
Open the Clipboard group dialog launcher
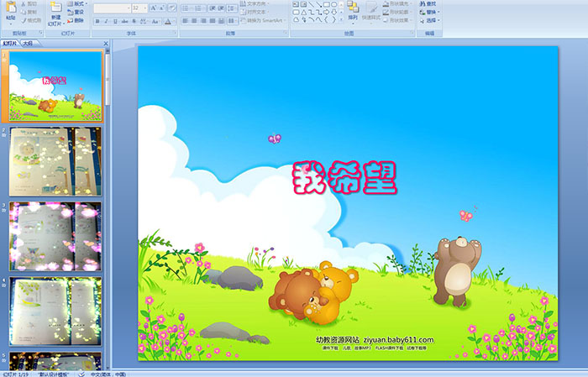[x=40, y=34]
